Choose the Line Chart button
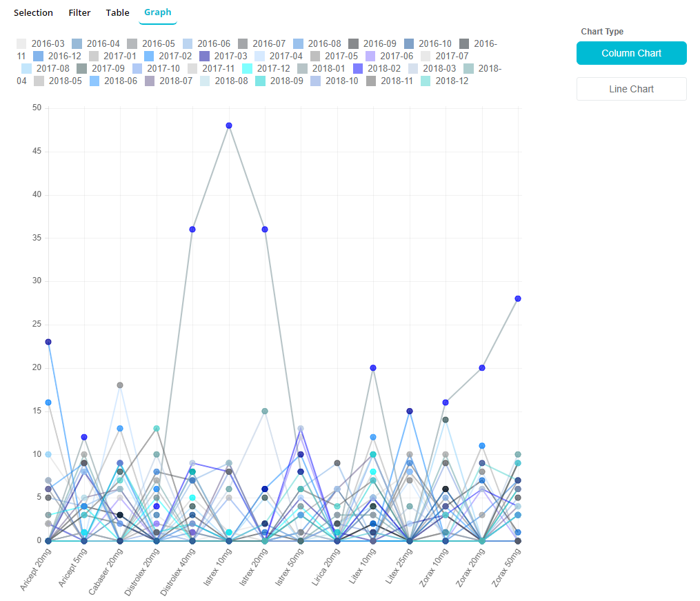Viewport: 700px width, 601px height. (631, 89)
